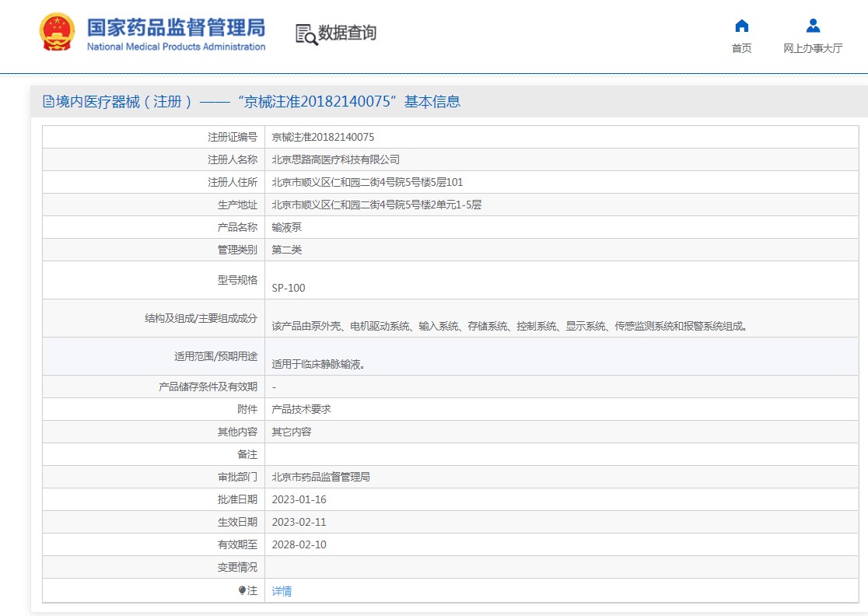The image size is (868, 616).
Task: Click the 审批部门 label
Action: click(237, 477)
